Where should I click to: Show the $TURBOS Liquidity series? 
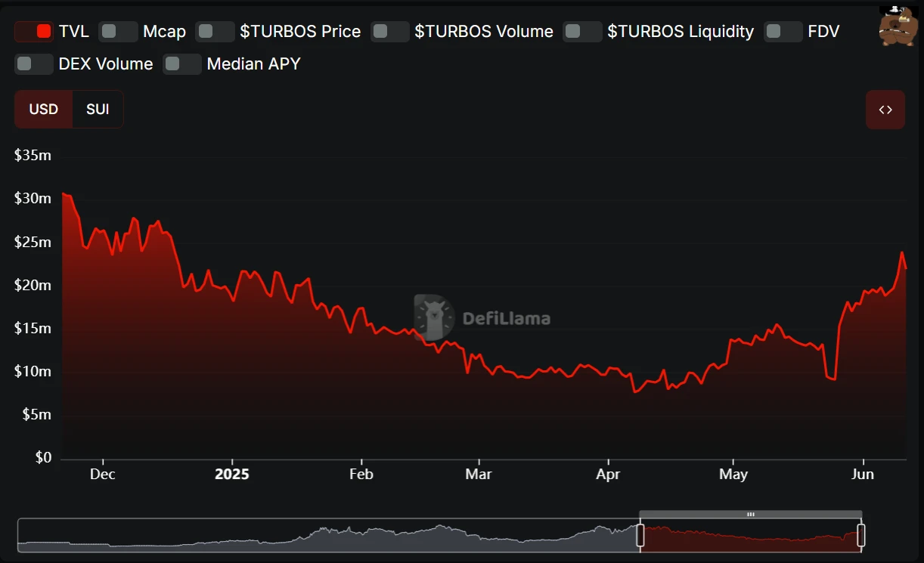pyautogui.click(x=582, y=31)
